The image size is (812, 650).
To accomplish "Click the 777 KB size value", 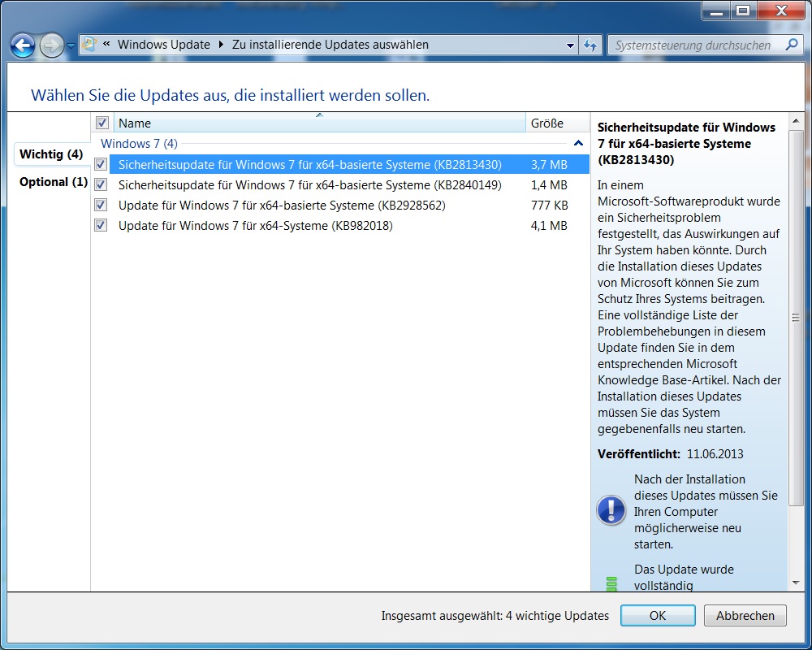I will click(550, 205).
